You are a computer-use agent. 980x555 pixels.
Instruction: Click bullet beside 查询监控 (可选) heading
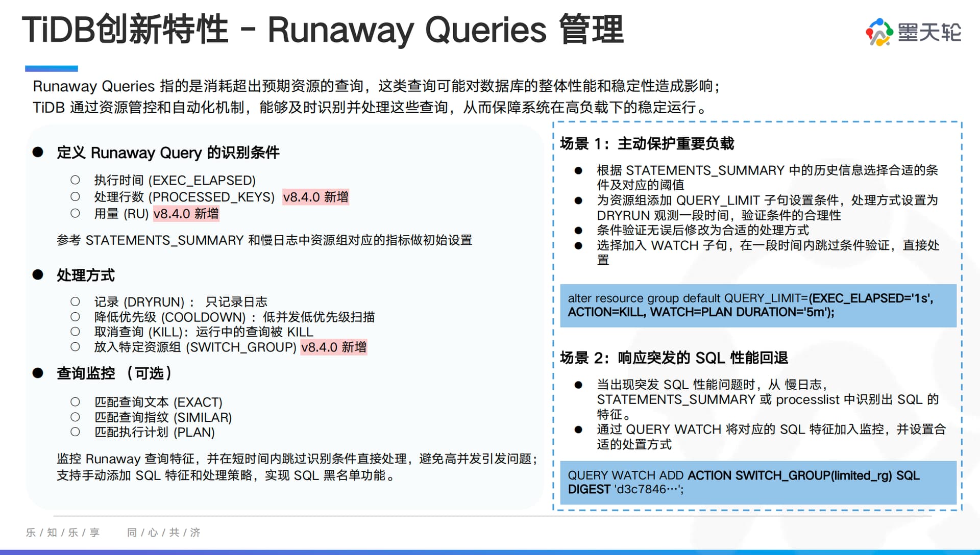point(38,373)
